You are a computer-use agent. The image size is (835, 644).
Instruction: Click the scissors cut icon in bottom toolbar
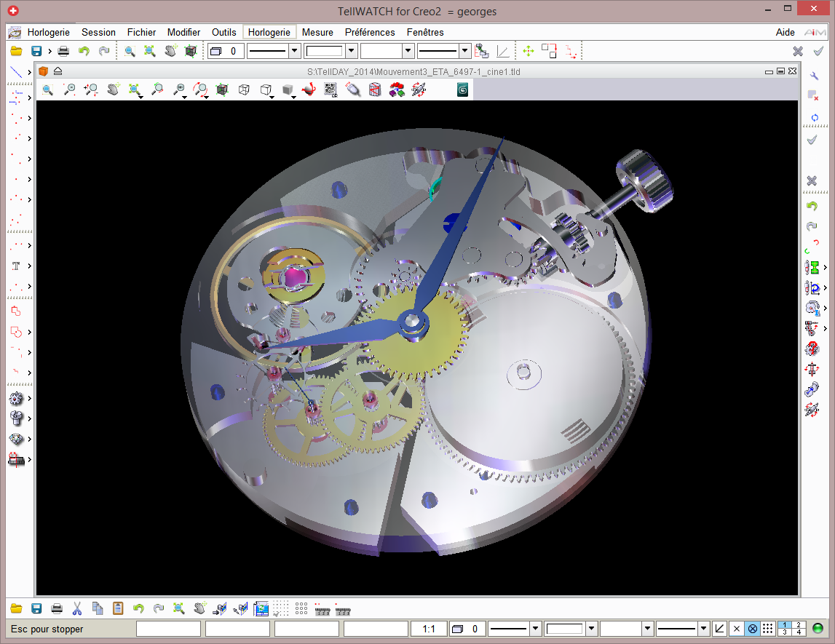point(77,608)
